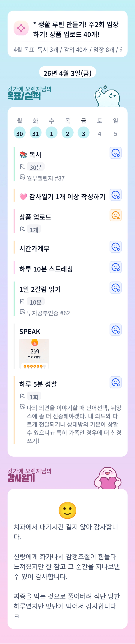Tap the status icon for 1일 2칼럼 읽기

pyautogui.click(x=116, y=288)
